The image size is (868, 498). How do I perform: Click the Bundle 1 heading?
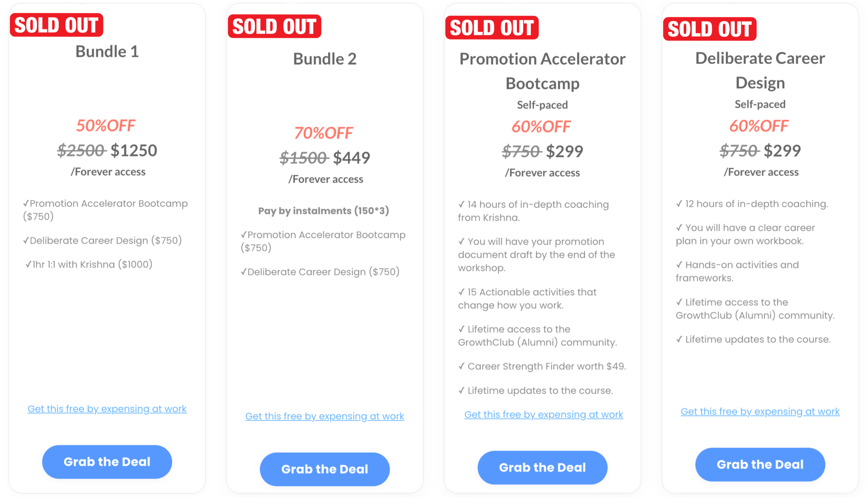tap(107, 52)
